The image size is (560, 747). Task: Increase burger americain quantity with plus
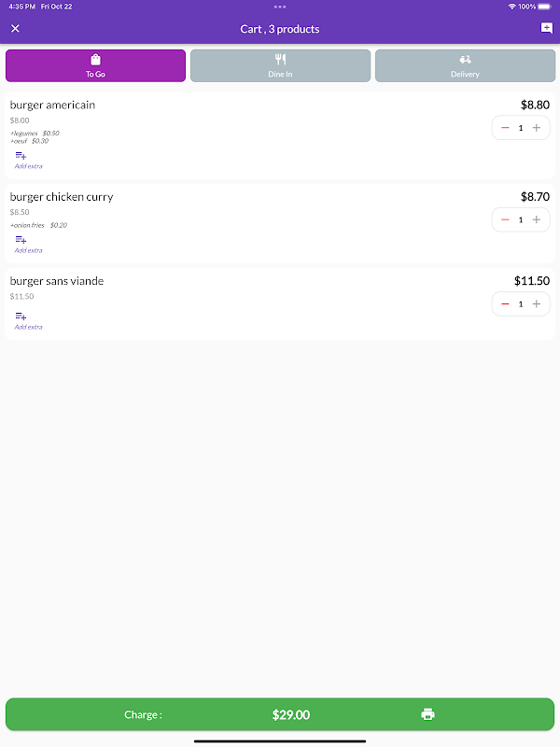pos(537,128)
